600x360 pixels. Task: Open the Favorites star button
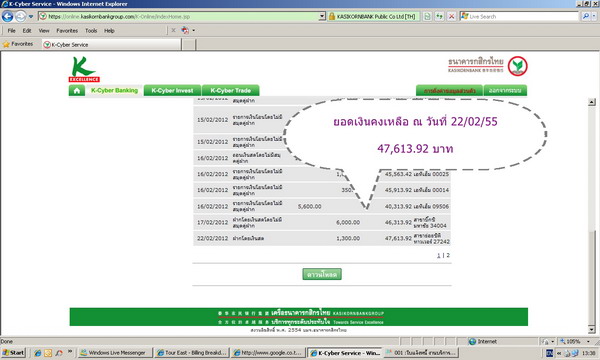coord(18,44)
